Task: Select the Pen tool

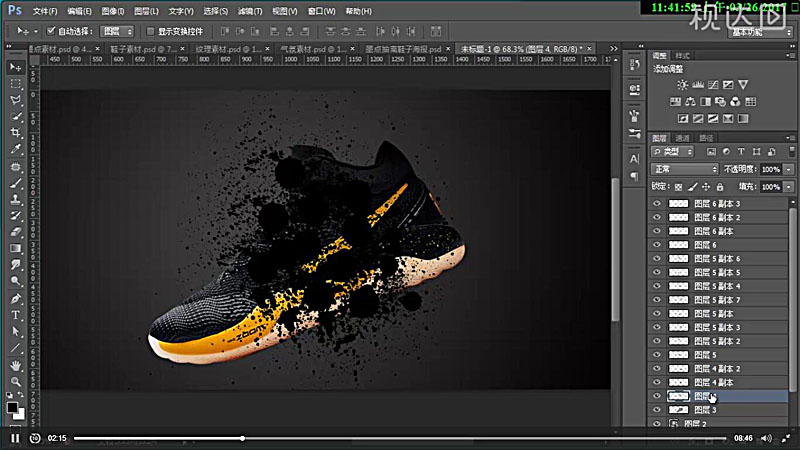Action: pos(15,299)
